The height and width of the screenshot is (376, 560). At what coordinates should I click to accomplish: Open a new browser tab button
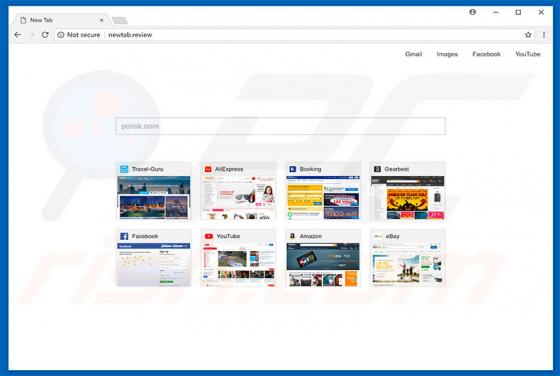coord(120,20)
